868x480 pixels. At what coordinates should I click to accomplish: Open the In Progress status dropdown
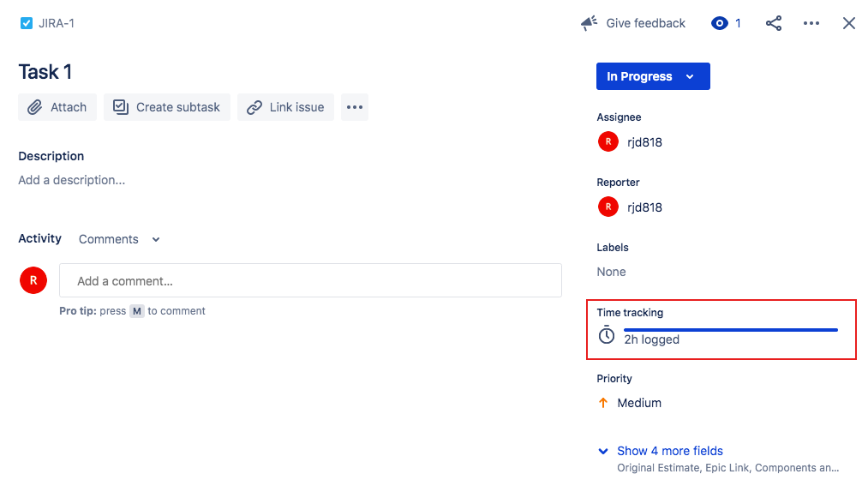653,76
